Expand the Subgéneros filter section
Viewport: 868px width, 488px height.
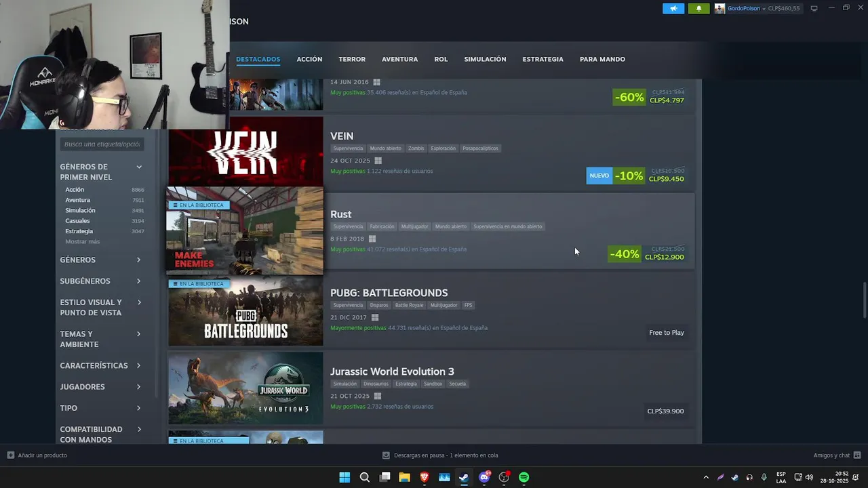tap(139, 281)
